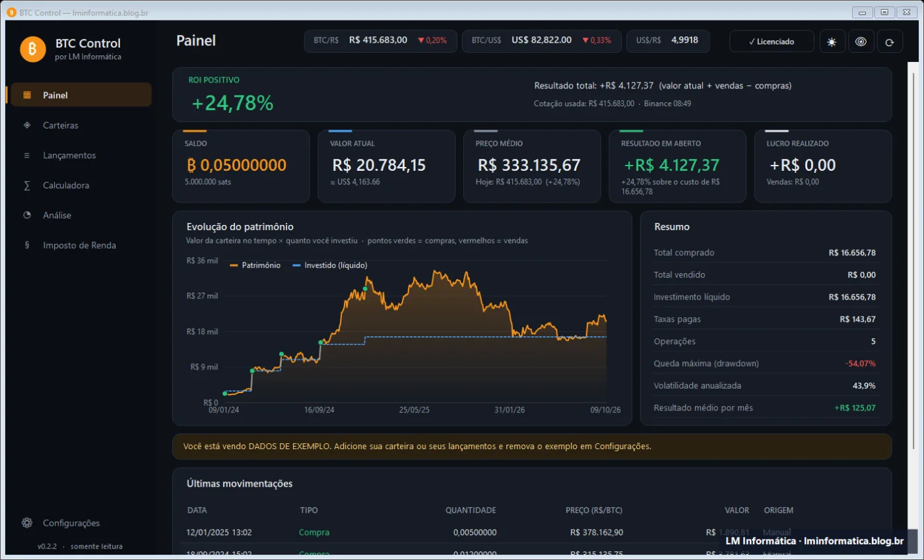
Task: Refresh quotes with the reload button
Action: tap(890, 41)
